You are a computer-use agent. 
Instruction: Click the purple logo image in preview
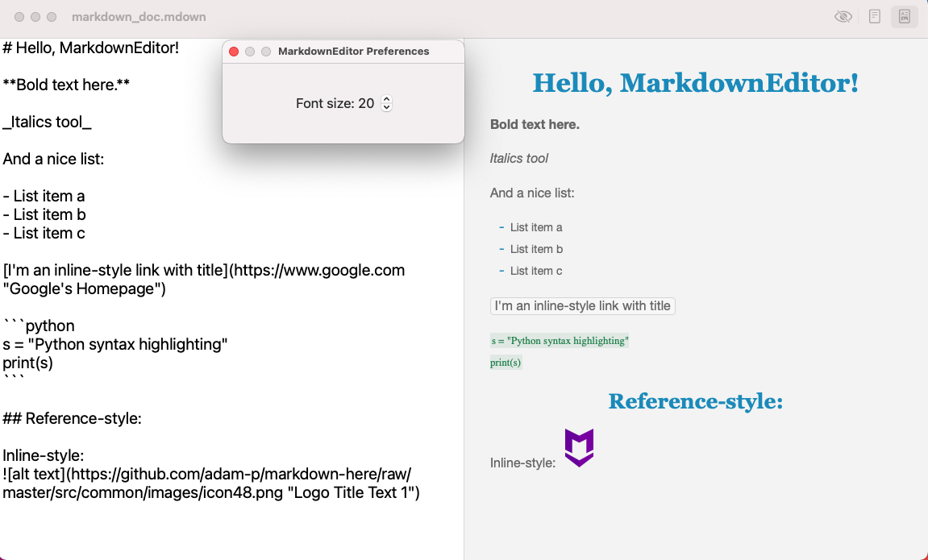579,448
